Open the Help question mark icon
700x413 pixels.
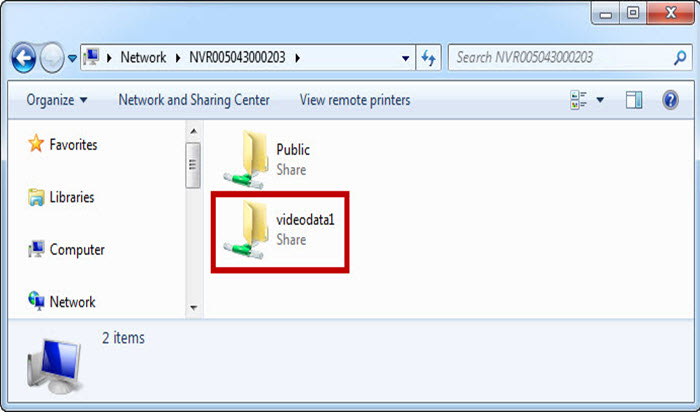pos(671,100)
